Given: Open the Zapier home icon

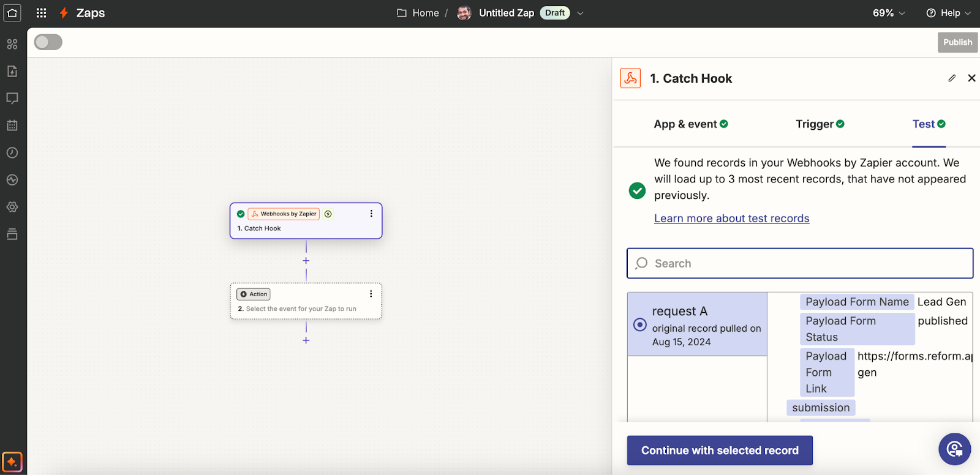Looking at the screenshot, I should [12, 13].
